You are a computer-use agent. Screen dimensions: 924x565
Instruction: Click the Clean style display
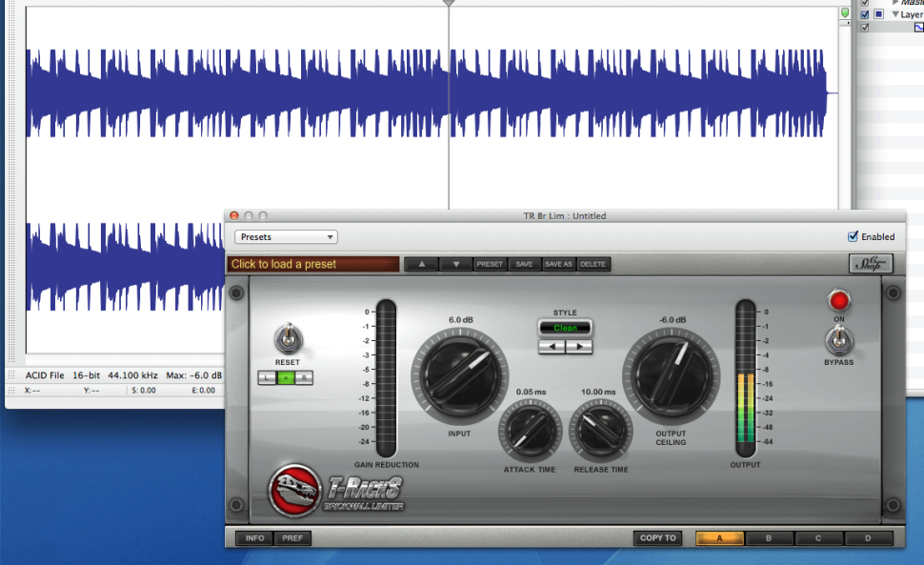tap(565, 328)
